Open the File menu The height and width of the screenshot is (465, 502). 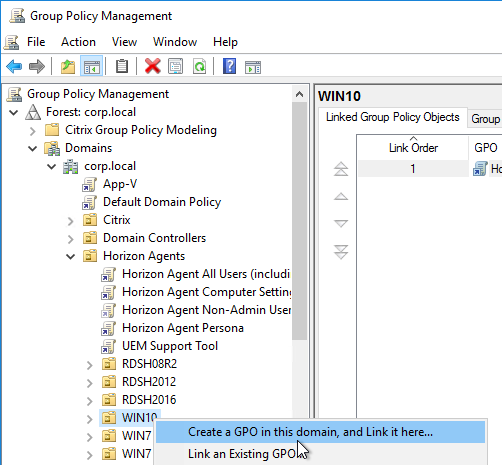36,42
